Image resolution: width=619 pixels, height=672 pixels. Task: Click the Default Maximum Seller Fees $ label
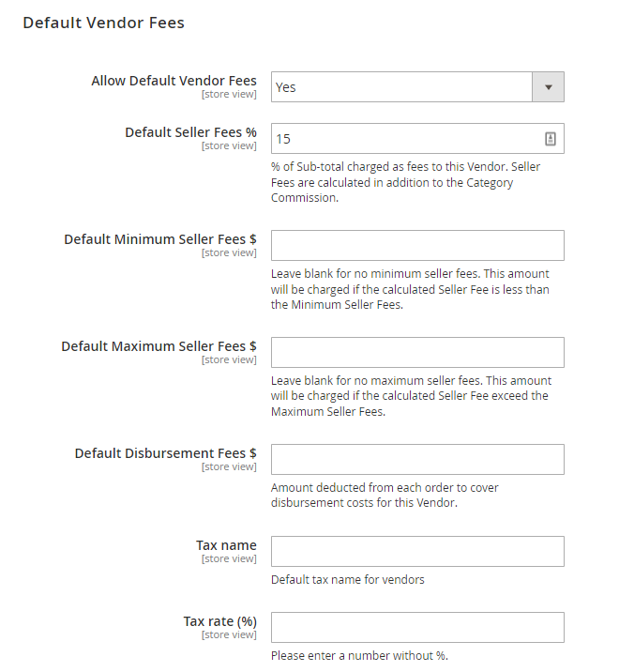click(x=159, y=346)
